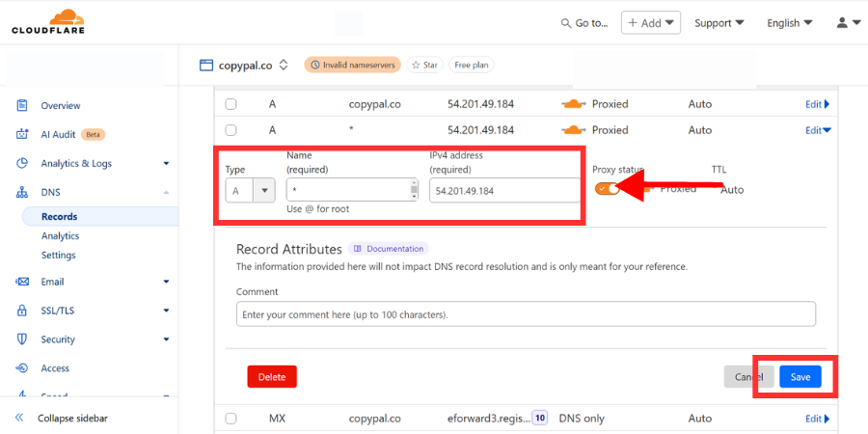
Task: Click the IPv4 address input field
Action: click(x=504, y=190)
